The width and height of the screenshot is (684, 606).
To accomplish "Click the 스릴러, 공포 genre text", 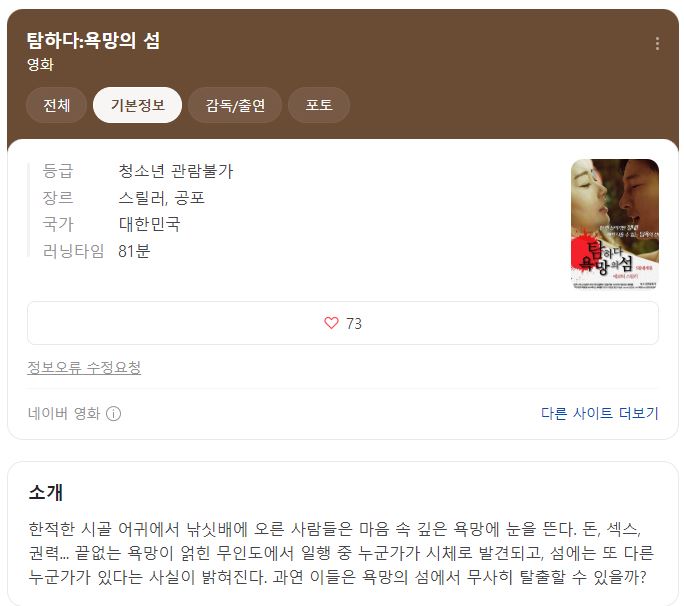I will 161,198.
